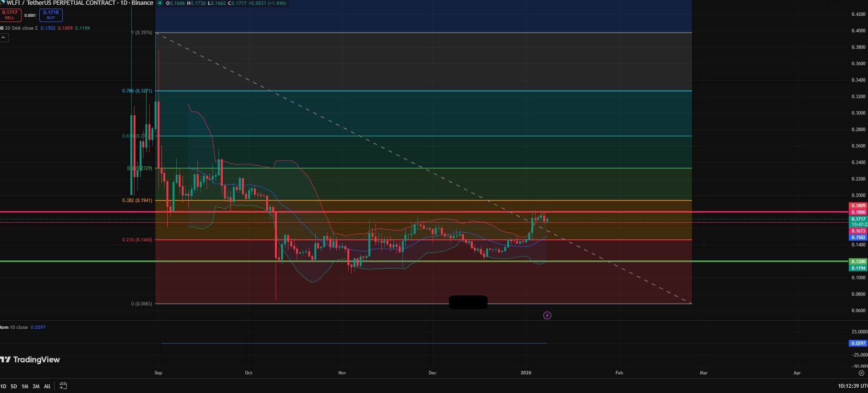Click the Mar label on time axis
868x393 pixels.
[704, 373]
